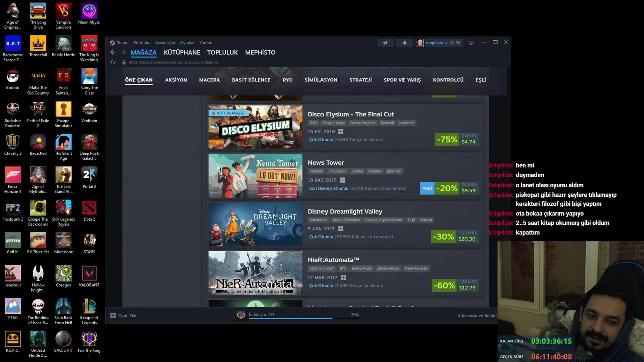This screenshot has width=644, height=362.
Task: Select the RYO category tab
Action: tap(287, 80)
